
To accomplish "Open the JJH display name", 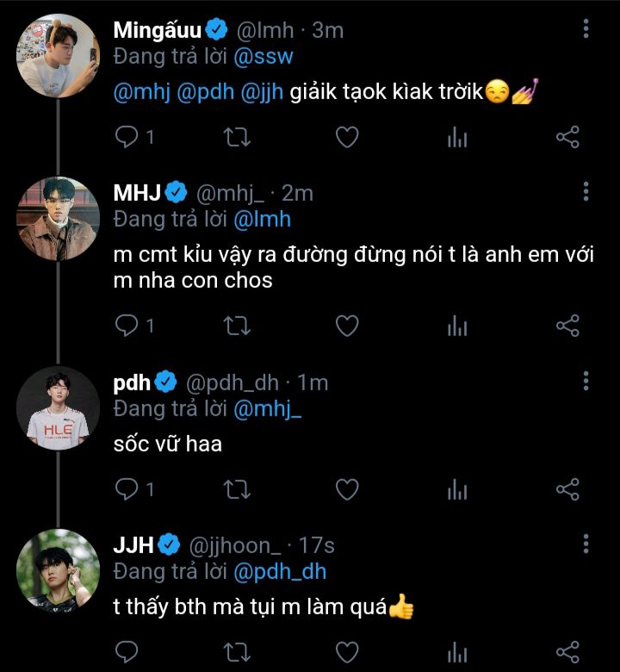I will (133, 545).
